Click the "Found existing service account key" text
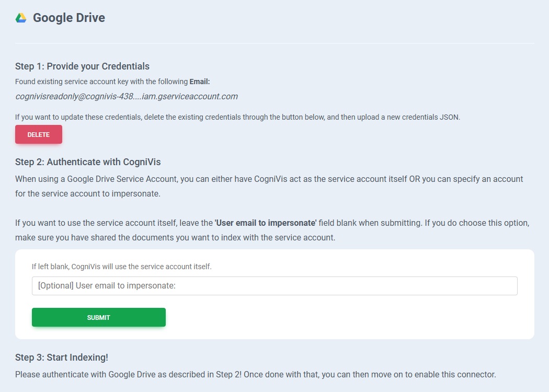Viewport: 549px width, 392px height. 101,82
